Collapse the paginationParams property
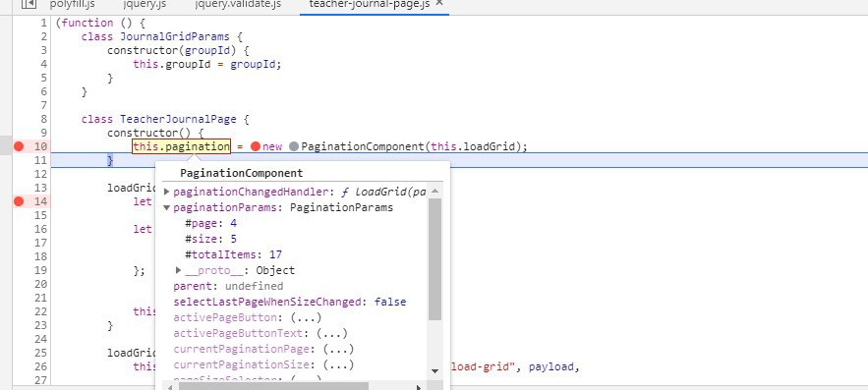 (167, 208)
